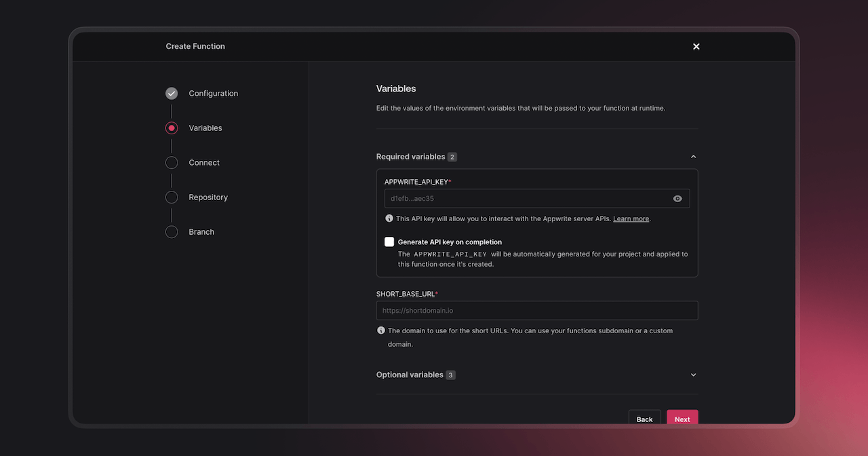Select the Repository step label
The height and width of the screenshot is (456, 868).
point(208,197)
